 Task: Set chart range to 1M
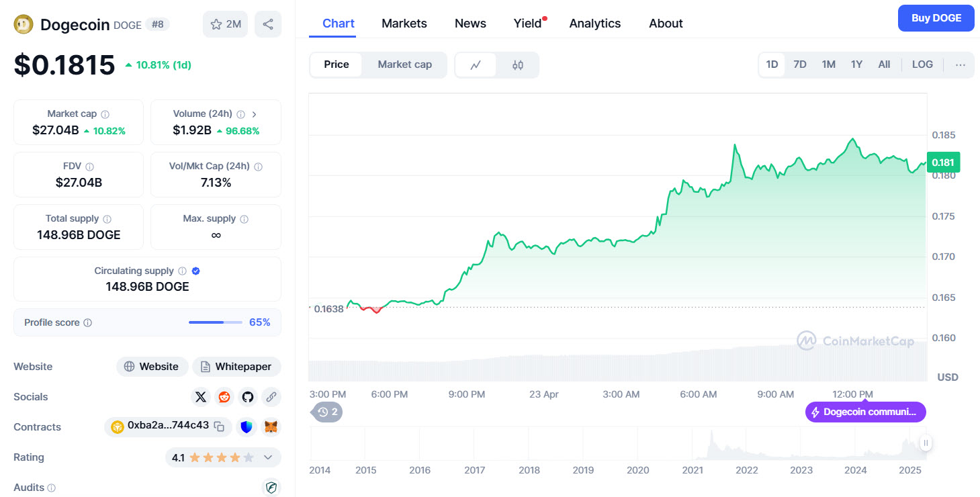pyautogui.click(x=829, y=64)
